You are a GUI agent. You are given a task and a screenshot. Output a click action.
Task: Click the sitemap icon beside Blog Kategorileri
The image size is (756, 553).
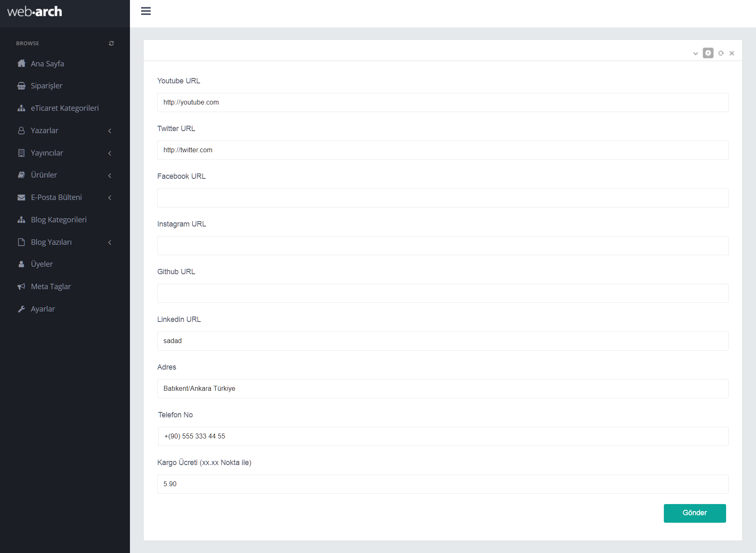[x=22, y=220]
